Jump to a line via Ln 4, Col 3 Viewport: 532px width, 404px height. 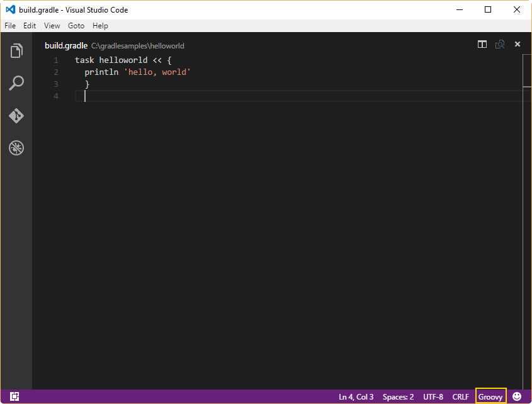pos(356,396)
